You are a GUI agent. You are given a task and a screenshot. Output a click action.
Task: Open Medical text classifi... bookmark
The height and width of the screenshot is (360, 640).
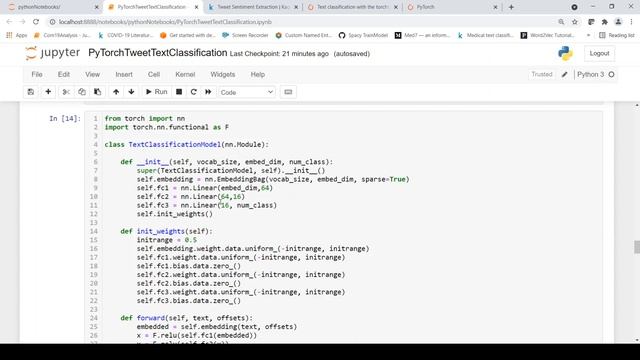pyautogui.click(x=486, y=36)
